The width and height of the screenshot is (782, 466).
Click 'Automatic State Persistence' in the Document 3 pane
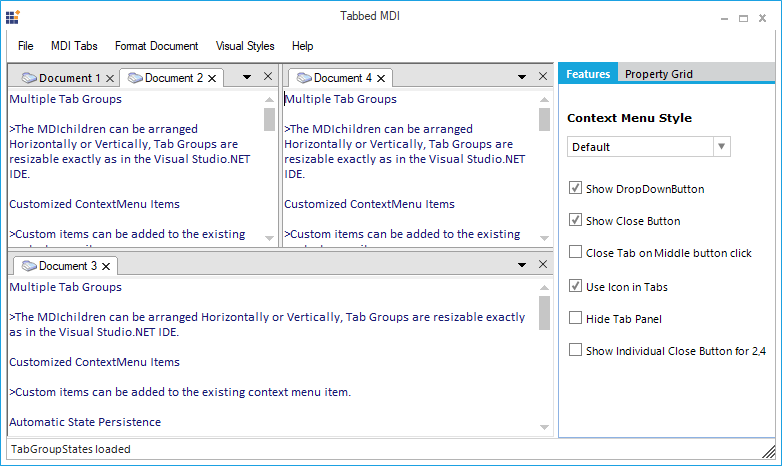pyautogui.click(x=85, y=422)
